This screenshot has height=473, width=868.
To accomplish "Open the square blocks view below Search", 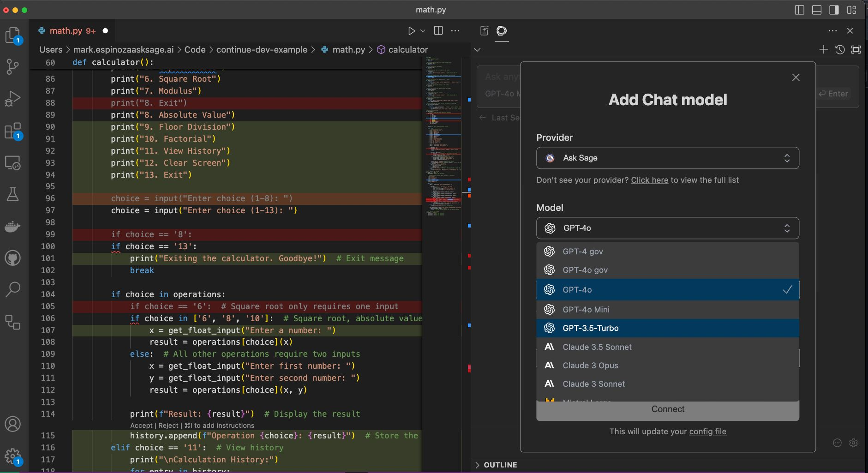I will pyautogui.click(x=13, y=322).
